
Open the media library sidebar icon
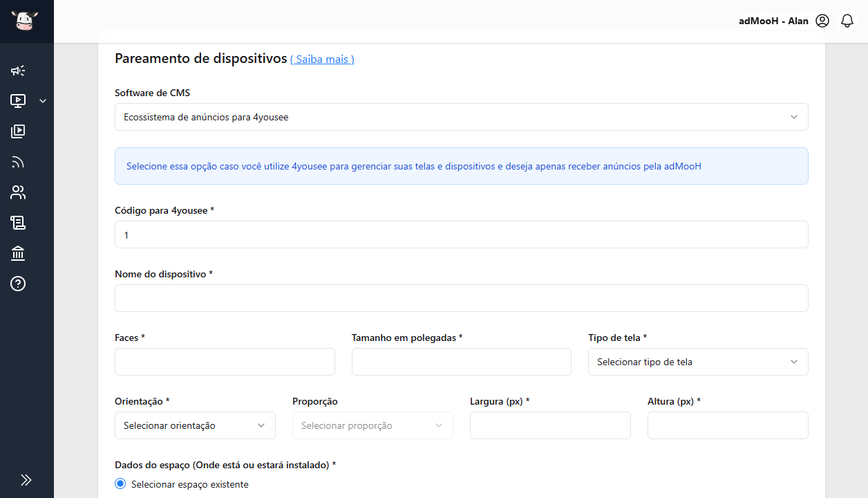click(18, 131)
